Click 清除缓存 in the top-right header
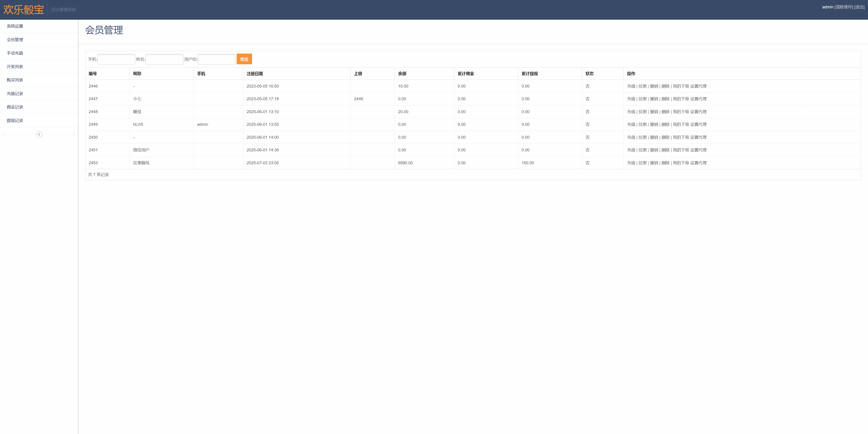Image resolution: width=868 pixels, height=434 pixels. click(843, 7)
